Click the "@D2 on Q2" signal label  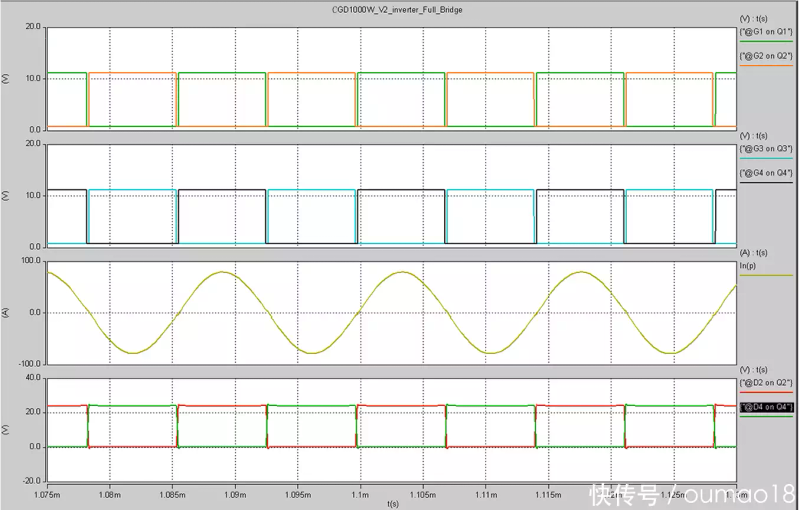[765, 383]
